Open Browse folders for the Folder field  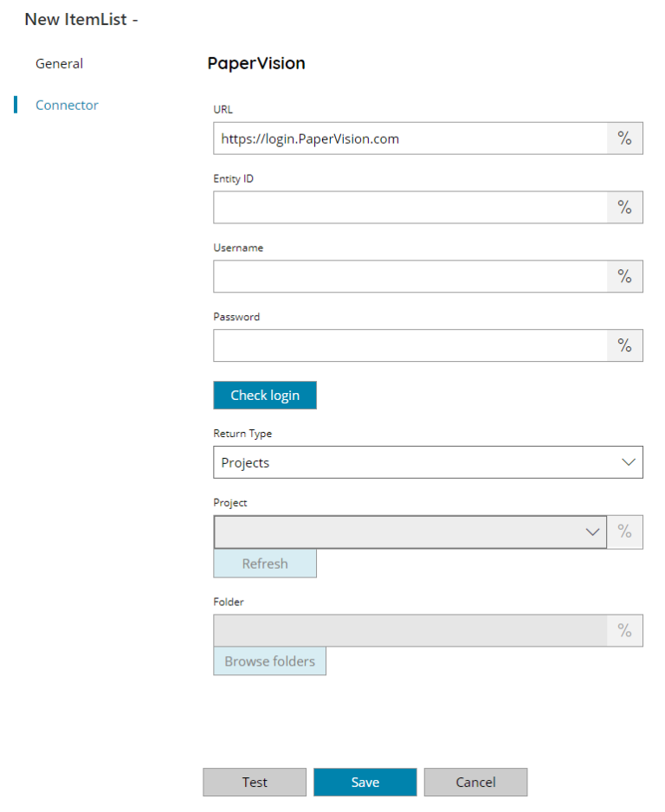(x=269, y=661)
